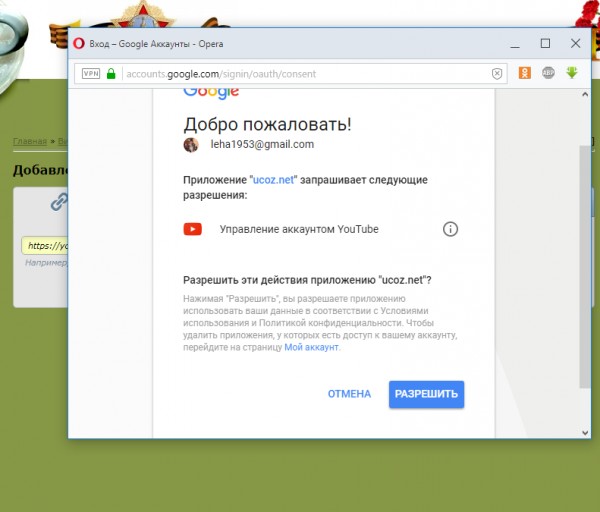
Task: Click the ad-blocker shield icon in address bar
Action: click(497, 73)
